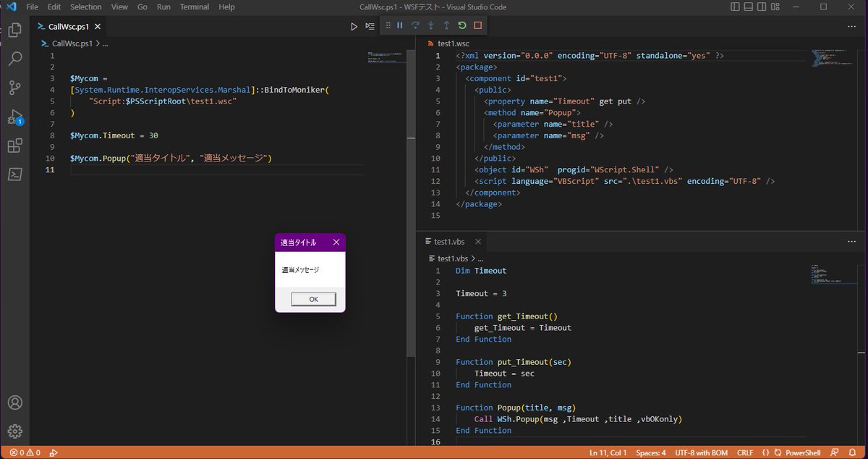Grab the debug toolbar drag handle
This screenshot has height=459, width=868.
[388, 25]
